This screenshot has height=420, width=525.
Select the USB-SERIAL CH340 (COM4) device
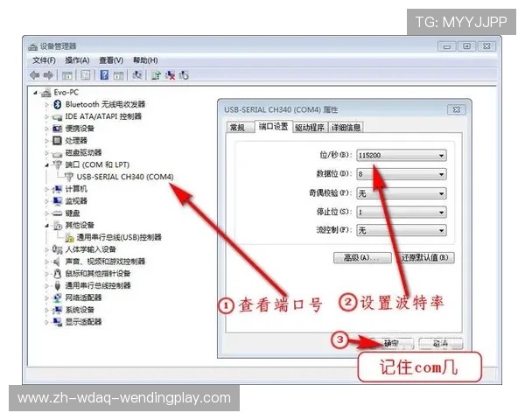tap(124, 177)
